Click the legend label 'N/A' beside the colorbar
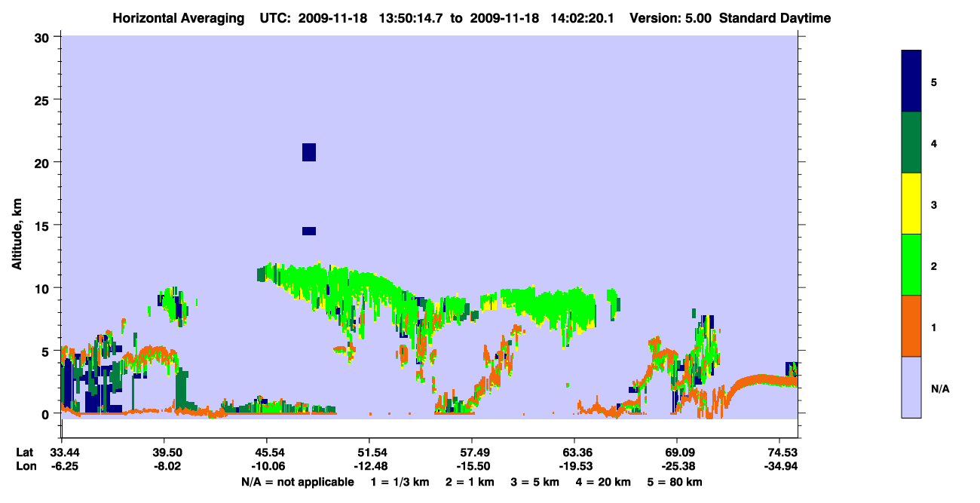The height and width of the screenshot is (503, 980). coord(939,389)
